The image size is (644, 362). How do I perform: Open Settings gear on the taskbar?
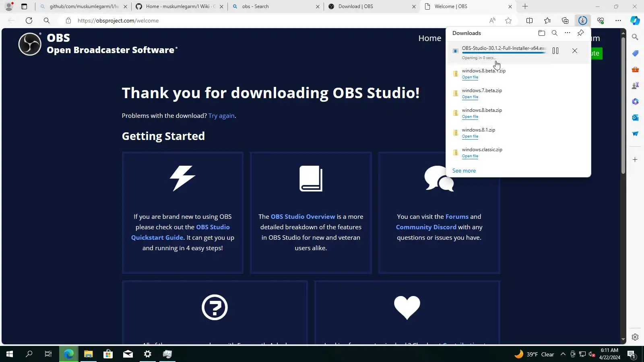coord(148,354)
